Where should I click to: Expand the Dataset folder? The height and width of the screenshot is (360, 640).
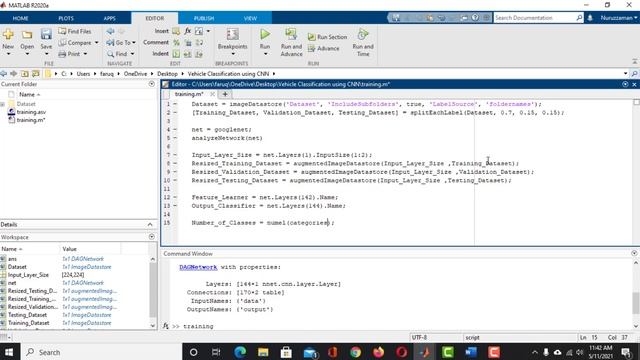pyautogui.click(x=2, y=104)
